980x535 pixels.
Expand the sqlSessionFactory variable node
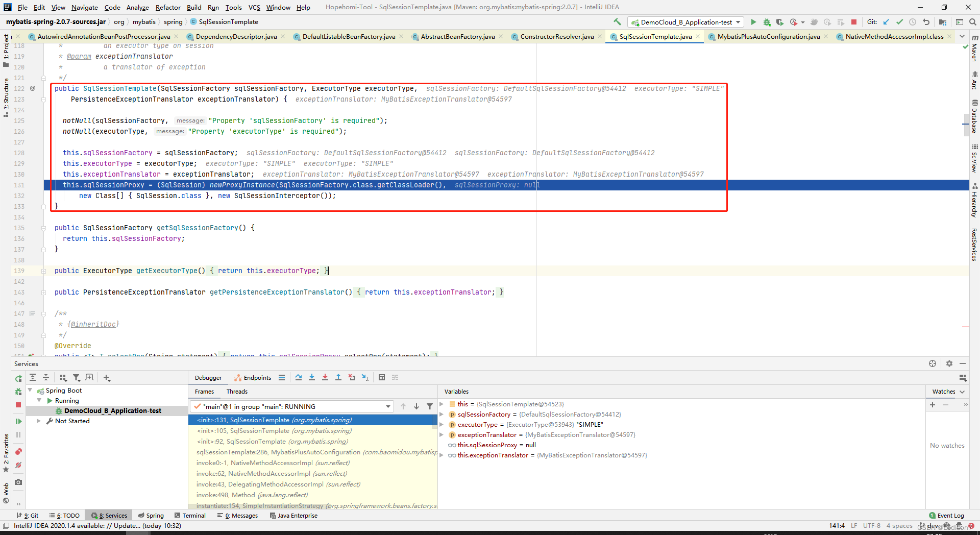442,414
